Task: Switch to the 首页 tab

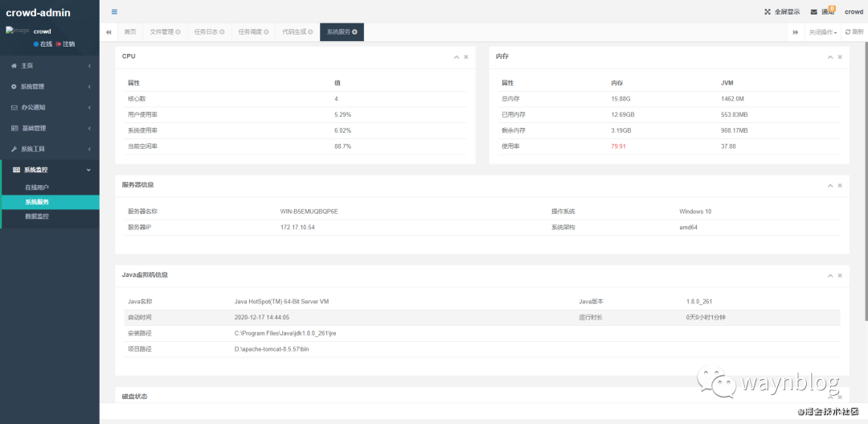Action: 130,32
